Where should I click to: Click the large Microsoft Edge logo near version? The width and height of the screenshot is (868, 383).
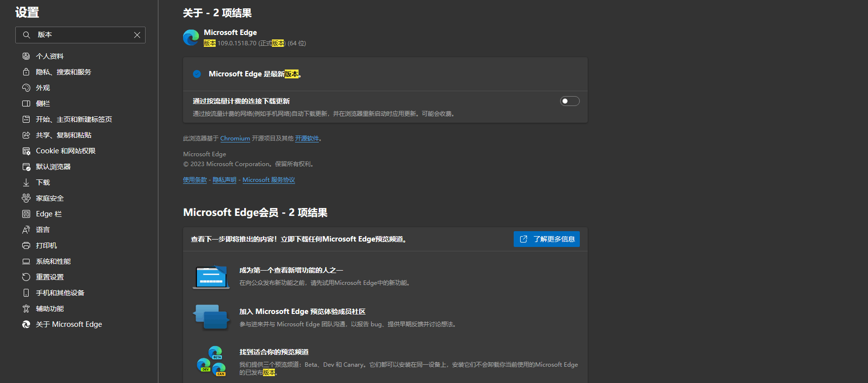(x=191, y=37)
